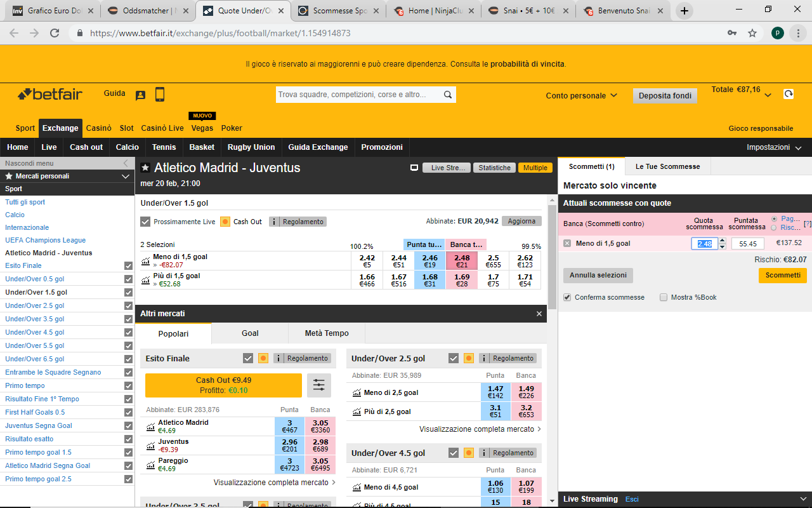Open the graph icon for Più di 1,5 goal

pyautogui.click(x=147, y=280)
